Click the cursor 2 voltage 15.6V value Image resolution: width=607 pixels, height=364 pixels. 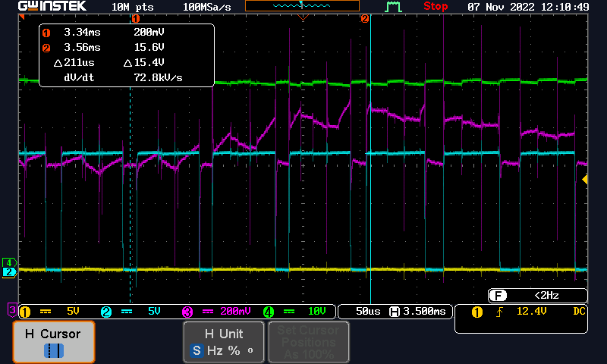[149, 47]
